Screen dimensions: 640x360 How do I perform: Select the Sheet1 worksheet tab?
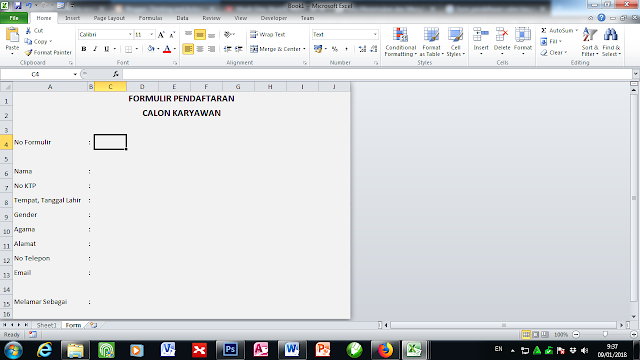[x=46, y=325]
